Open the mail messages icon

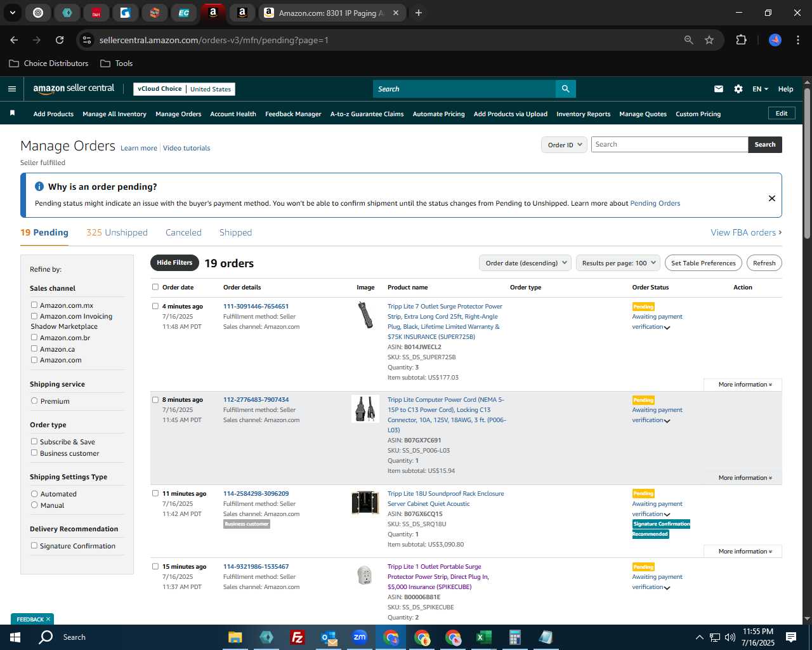(x=719, y=89)
